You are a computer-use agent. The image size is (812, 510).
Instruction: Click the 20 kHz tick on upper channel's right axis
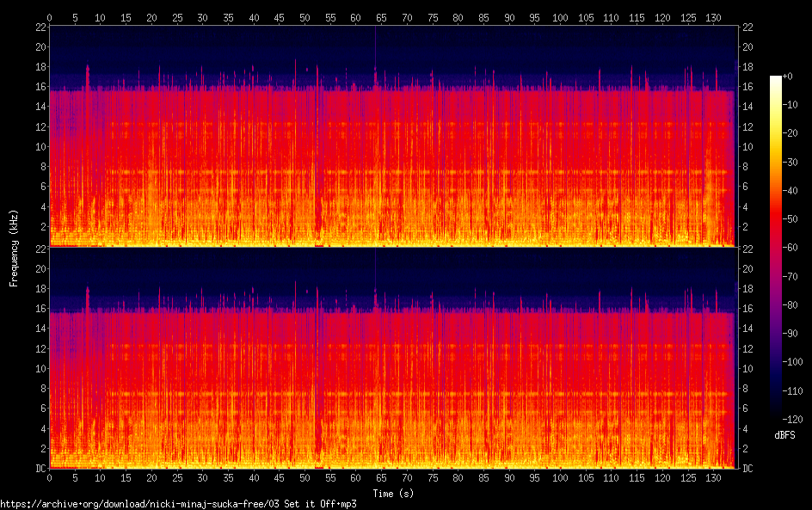747,46
